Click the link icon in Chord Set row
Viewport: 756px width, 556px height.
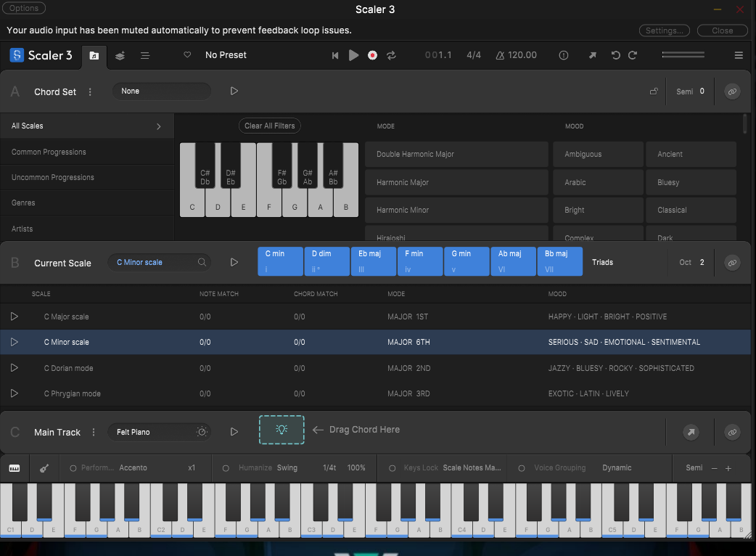coord(732,91)
